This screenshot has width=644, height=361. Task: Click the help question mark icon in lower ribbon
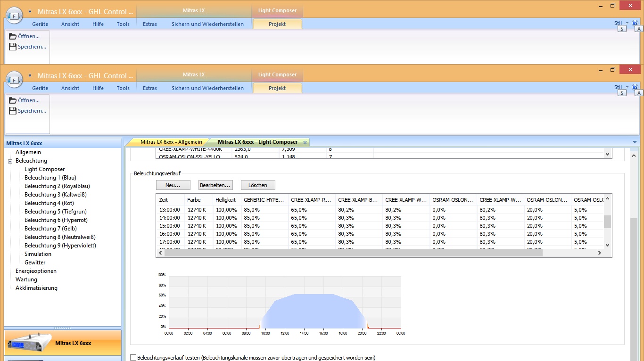click(635, 87)
